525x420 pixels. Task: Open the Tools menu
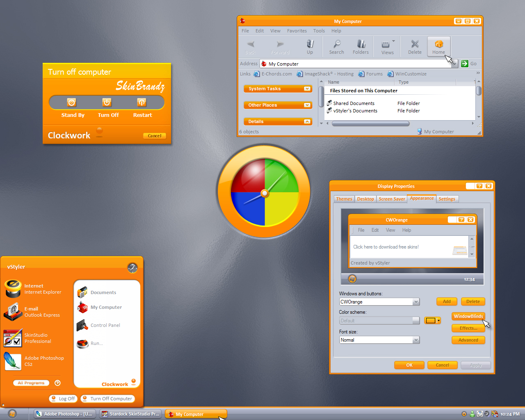click(319, 31)
